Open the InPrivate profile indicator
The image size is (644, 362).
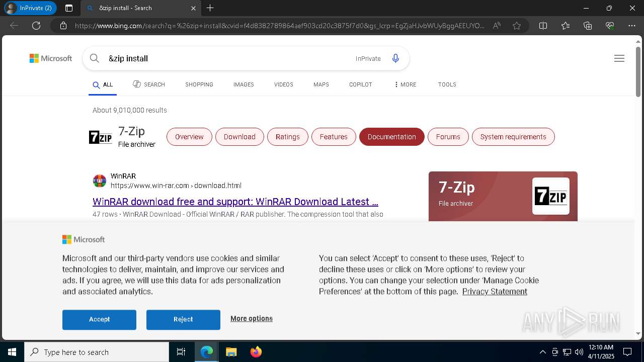(30, 8)
